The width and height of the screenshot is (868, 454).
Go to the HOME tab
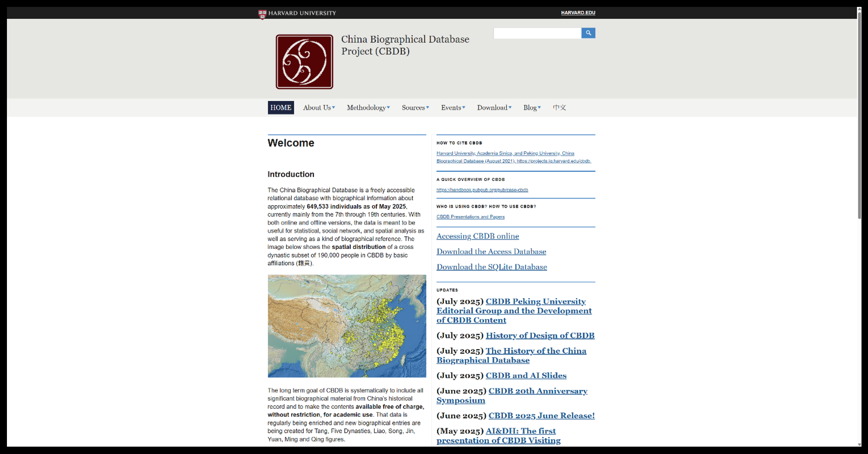coord(281,108)
